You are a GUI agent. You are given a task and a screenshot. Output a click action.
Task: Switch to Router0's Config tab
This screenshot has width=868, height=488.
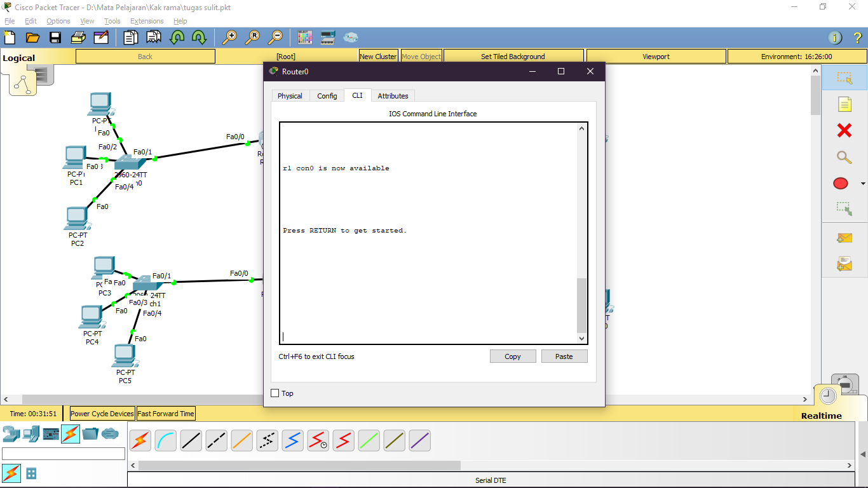point(327,95)
